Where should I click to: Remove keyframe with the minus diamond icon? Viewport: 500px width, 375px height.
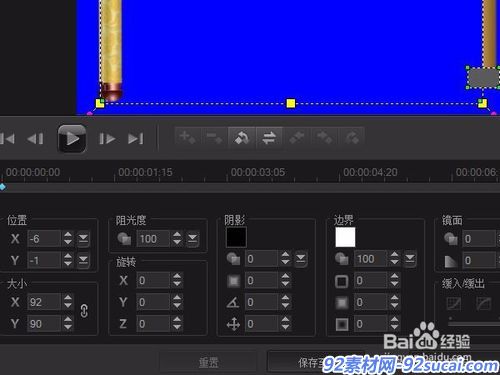point(215,137)
